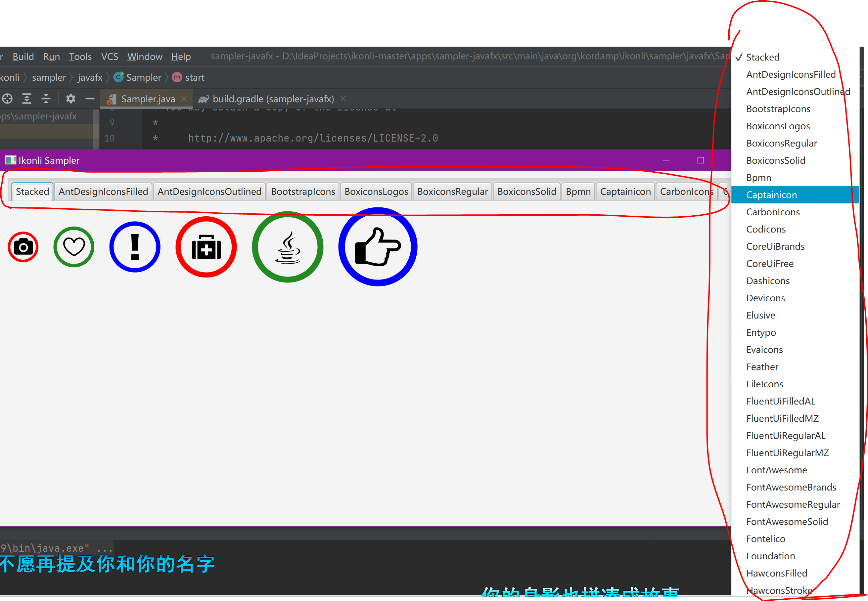The image size is (868, 601).
Task: Click the red-circled medkit icon
Action: pyautogui.click(x=206, y=247)
